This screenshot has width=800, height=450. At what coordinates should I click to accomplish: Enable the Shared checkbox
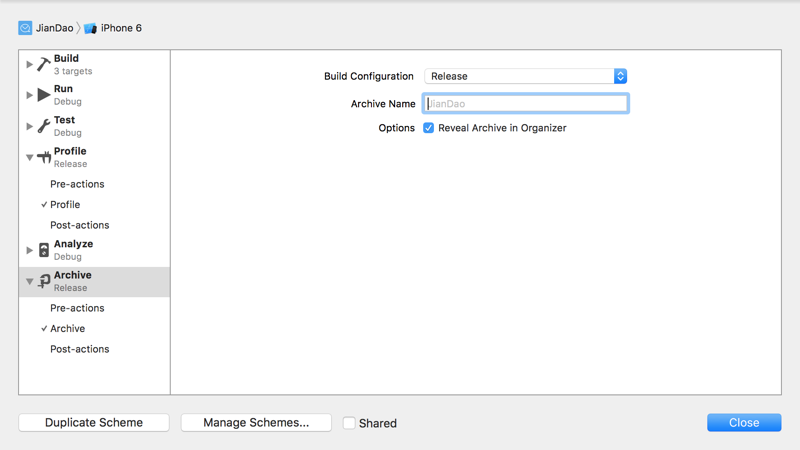[349, 423]
